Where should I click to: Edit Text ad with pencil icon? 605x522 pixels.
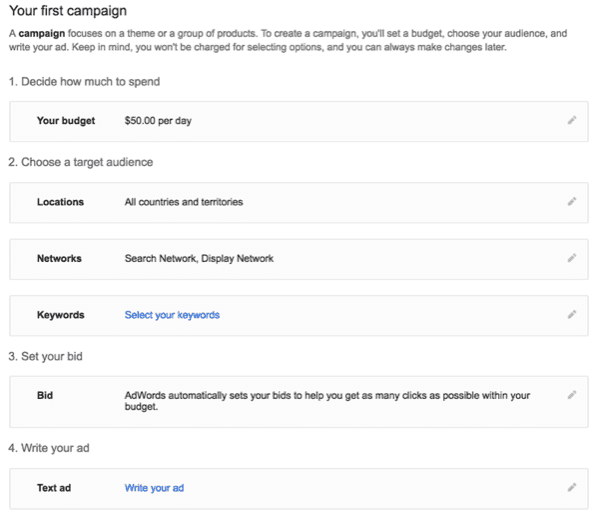coord(572,487)
